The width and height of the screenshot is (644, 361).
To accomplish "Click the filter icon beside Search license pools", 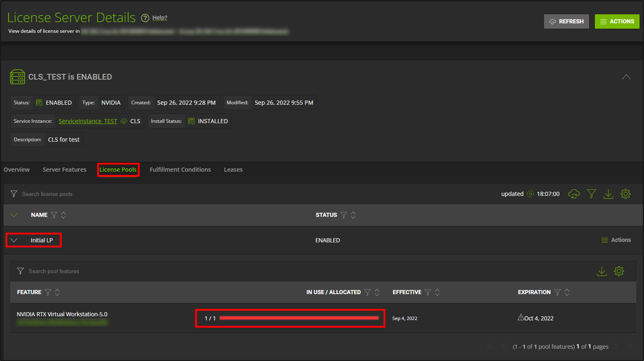I will tap(14, 194).
